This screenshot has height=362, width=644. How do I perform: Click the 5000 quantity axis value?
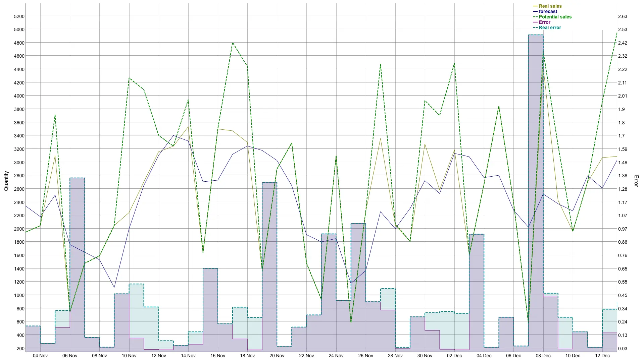pyautogui.click(x=19, y=29)
